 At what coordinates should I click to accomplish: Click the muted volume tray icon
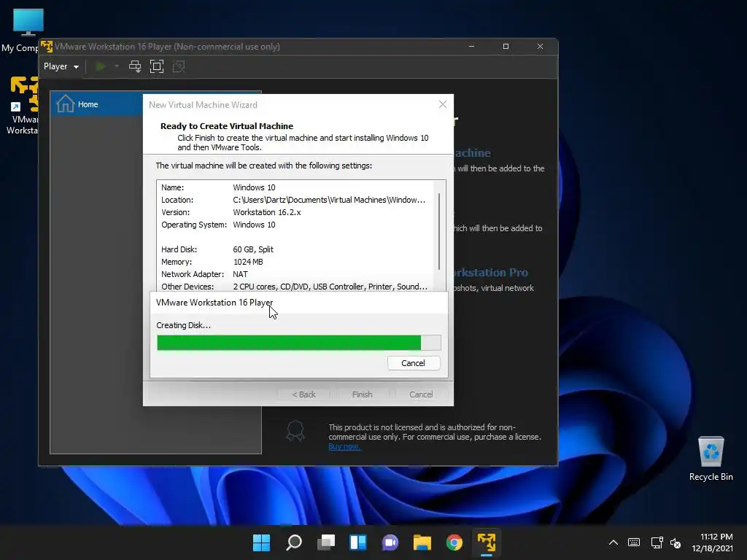(676, 542)
